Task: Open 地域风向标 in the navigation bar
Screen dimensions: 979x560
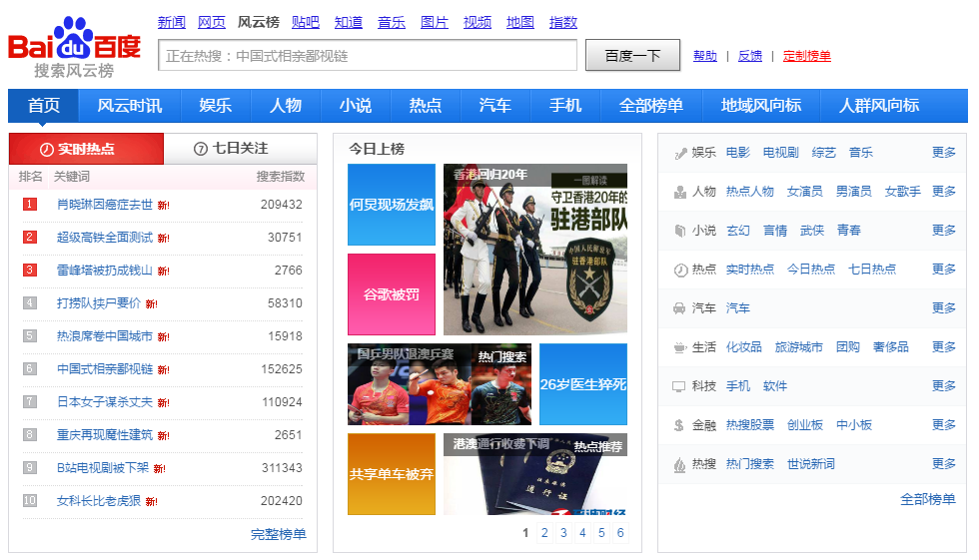Action: pyautogui.click(x=761, y=106)
